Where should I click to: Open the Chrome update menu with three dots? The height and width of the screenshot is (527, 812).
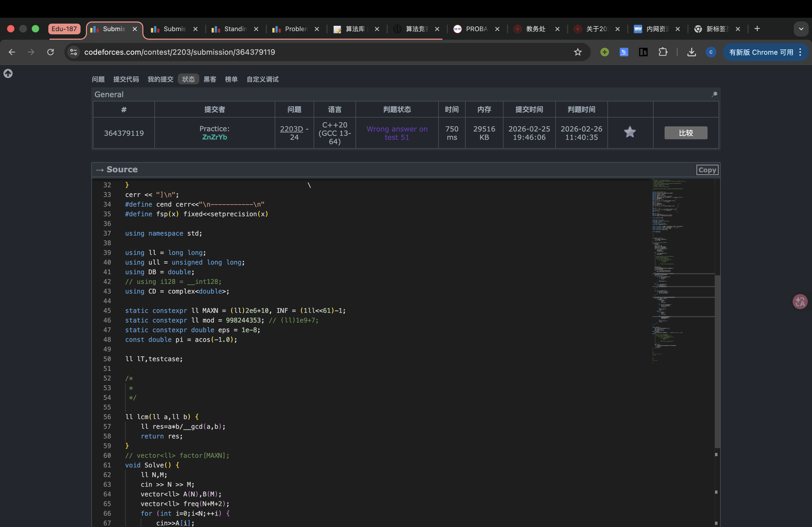(800, 52)
